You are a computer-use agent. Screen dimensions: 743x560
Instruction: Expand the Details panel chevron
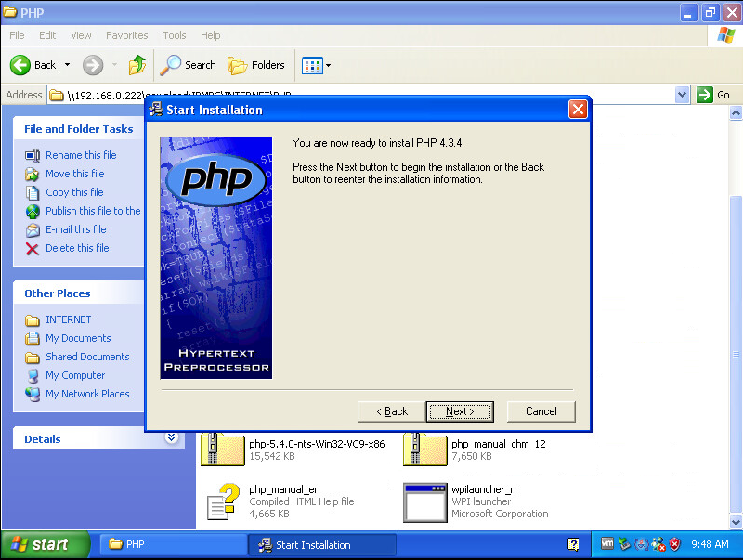[x=171, y=437]
